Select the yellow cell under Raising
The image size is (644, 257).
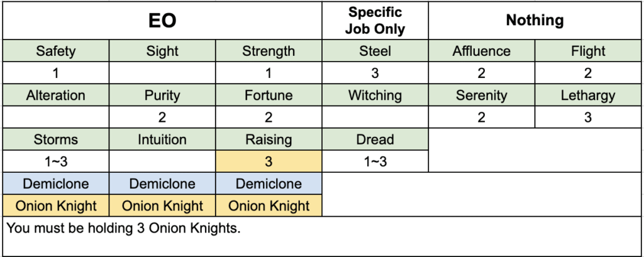(269, 161)
